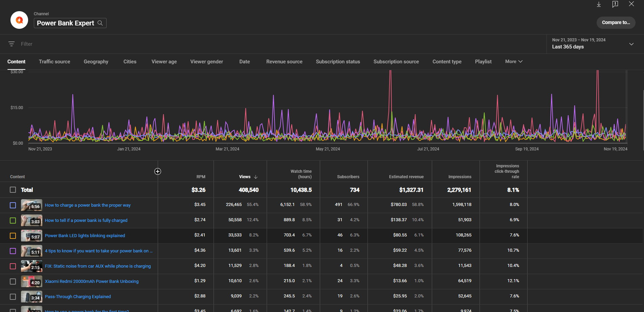
Task: Click the $780.03 revenue cell
Action: pyautogui.click(x=399, y=205)
